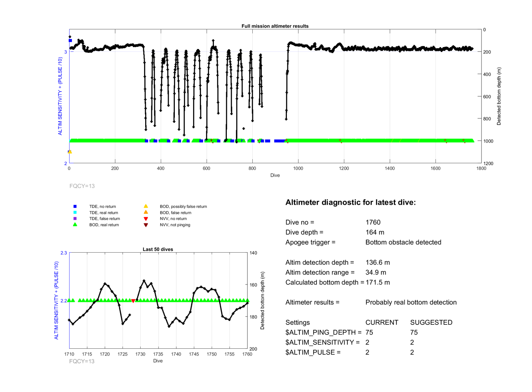
Task: Click the 'CURRENT' column header
Action: pos(382,322)
